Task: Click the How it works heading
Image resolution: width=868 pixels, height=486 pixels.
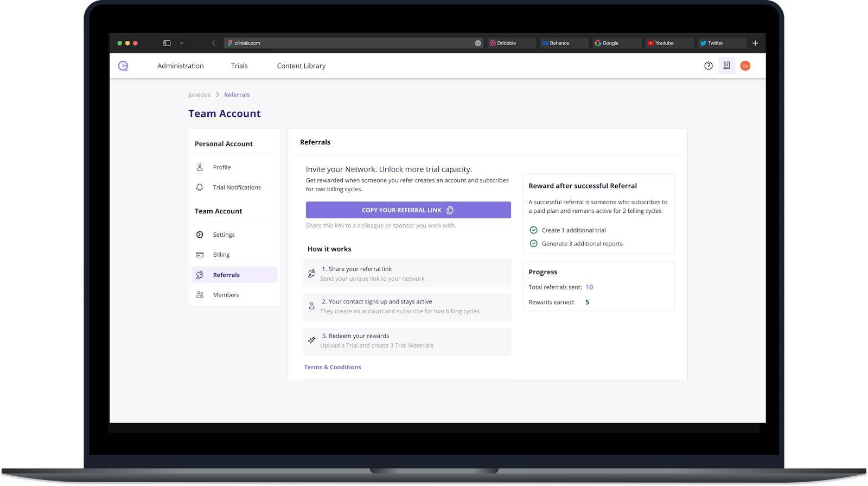Action: [329, 249]
